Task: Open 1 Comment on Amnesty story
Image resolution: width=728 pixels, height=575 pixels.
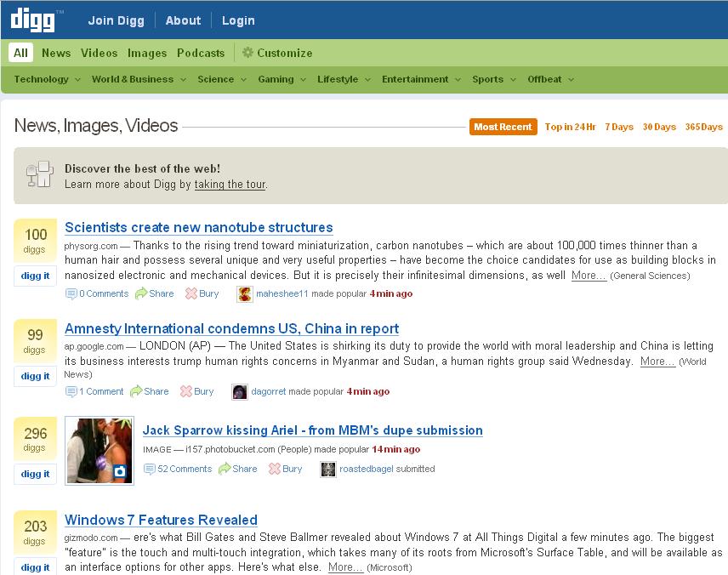Action: [101, 391]
